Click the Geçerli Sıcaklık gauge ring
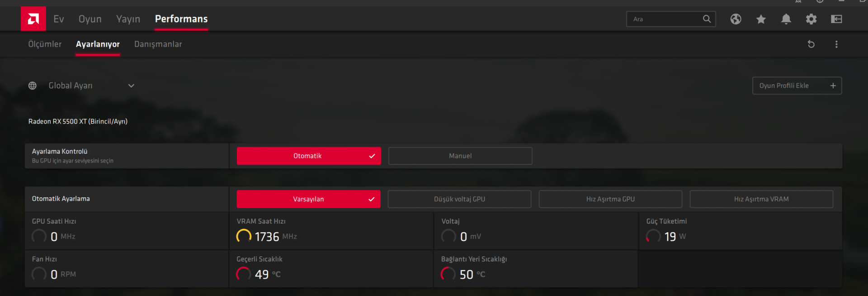The width and height of the screenshot is (868, 296). pos(244,274)
